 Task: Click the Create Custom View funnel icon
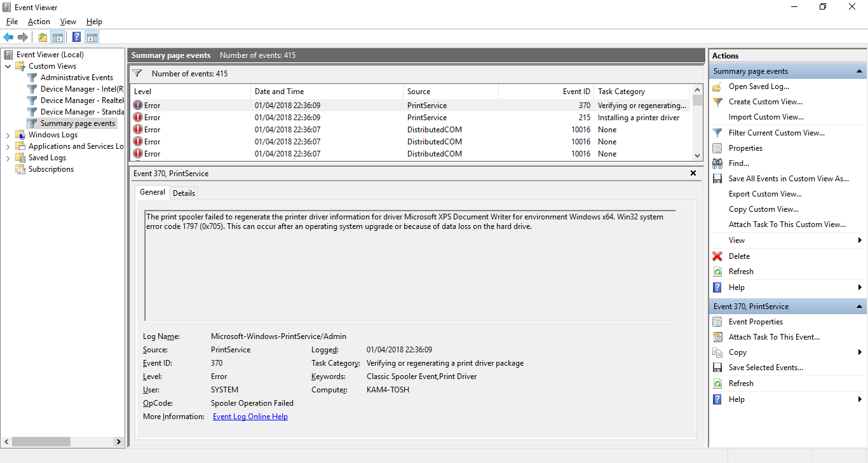(x=717, y=102)
